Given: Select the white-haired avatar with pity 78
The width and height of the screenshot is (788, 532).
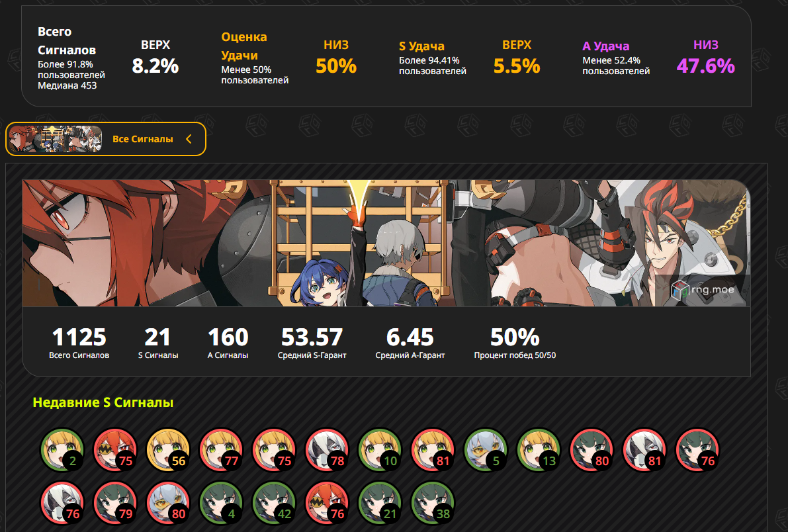Looking at the screenshot, I should [x=327, y=450].
